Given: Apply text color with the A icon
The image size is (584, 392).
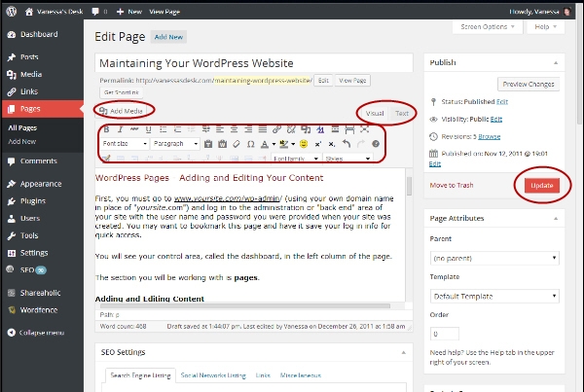Looking at the screenshot, I should click(x=265, y=144).
